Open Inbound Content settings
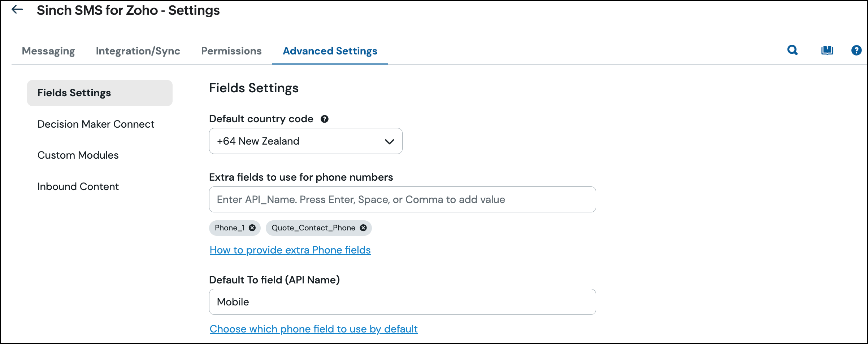868x344 pixels. click(x=78, y=186)
